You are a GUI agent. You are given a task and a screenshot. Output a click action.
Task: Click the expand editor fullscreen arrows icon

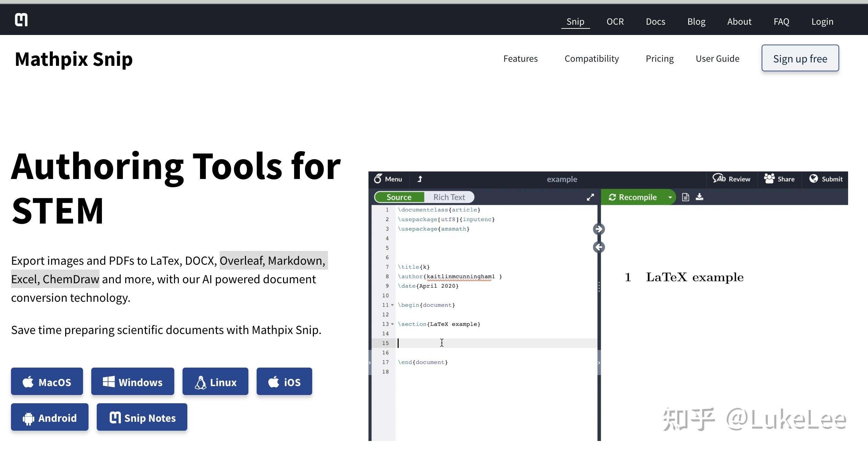(x=590, y=197)
